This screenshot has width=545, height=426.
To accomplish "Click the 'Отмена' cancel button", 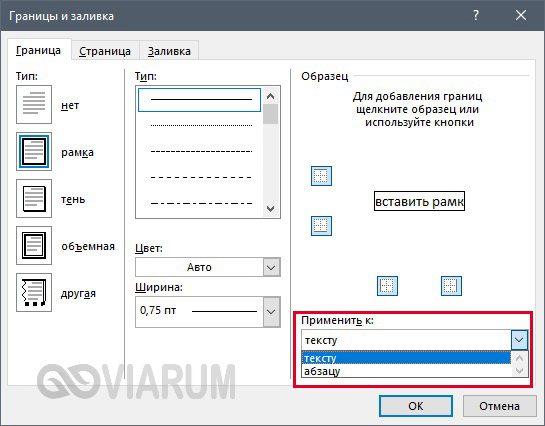I will pyautogui.click(x=499, y=406).
